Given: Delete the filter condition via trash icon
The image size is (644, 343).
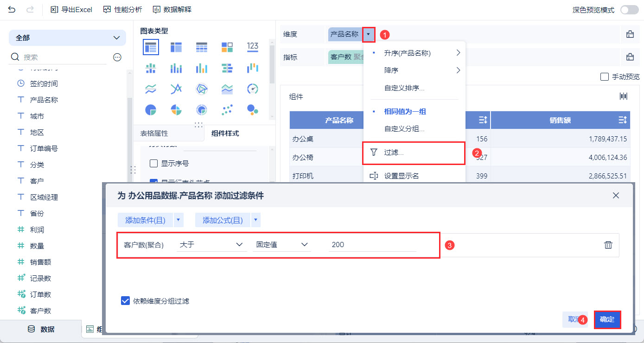Looking at the screenshot, I should 608,245.
